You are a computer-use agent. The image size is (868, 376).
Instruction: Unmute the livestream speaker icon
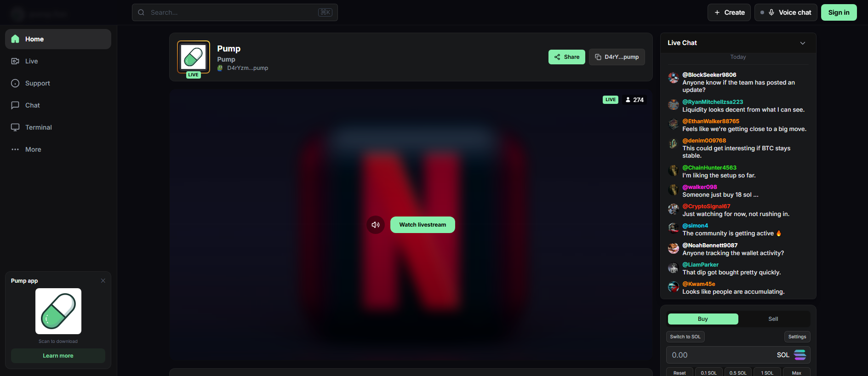(376, 225)
